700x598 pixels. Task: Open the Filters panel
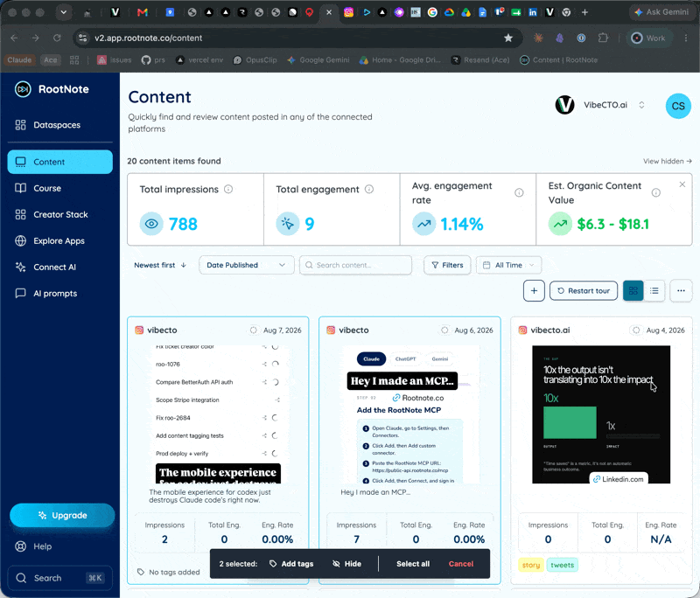447,265
